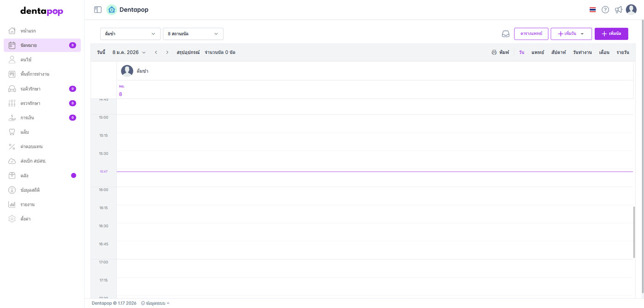Screen dimensions: 644x308
Task: Click the รายงาน bar chart icon
Action: [12, 205]
